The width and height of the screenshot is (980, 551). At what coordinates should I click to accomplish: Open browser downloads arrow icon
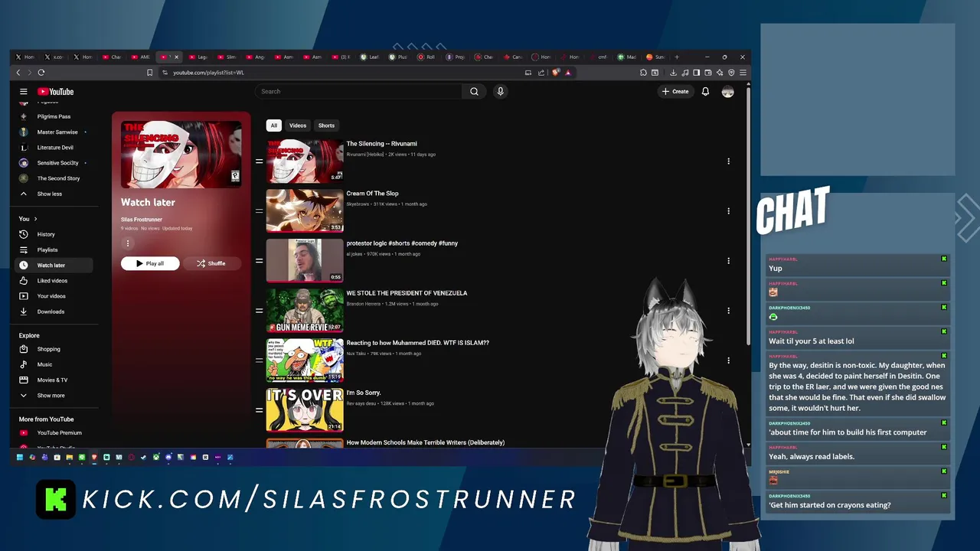tap(673, 73)
